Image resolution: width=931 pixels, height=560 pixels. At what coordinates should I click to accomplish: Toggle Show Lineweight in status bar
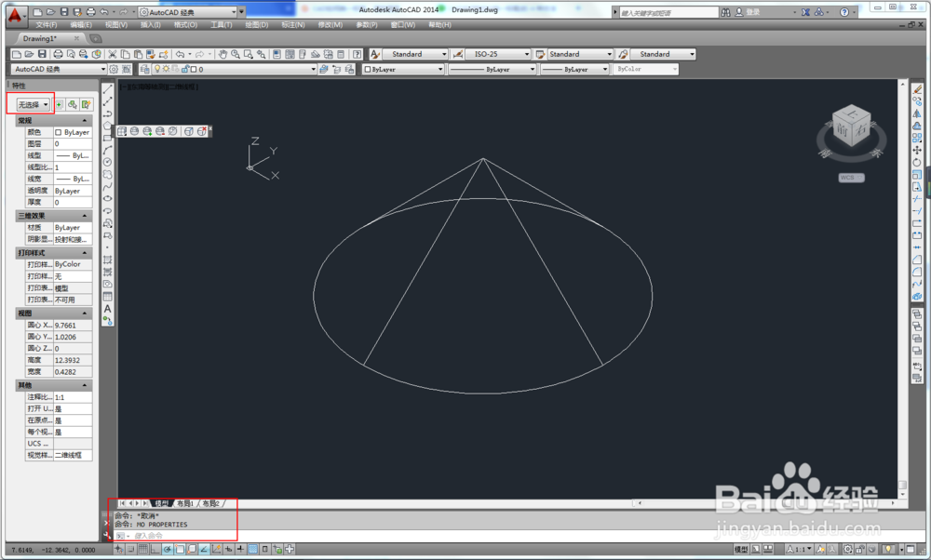(x=240, y=550)
